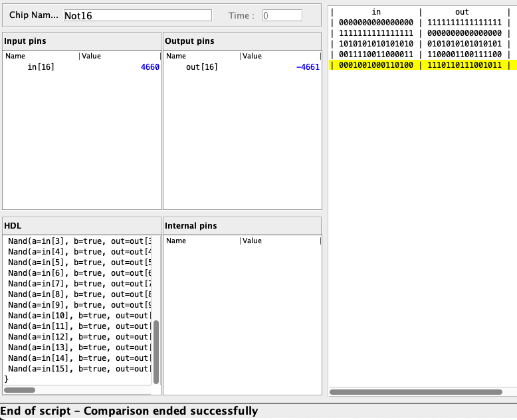This screenshot has height=420, width=517.
Task: Click highlighted output cell 1110110111001011
Action: pos(465,65)
